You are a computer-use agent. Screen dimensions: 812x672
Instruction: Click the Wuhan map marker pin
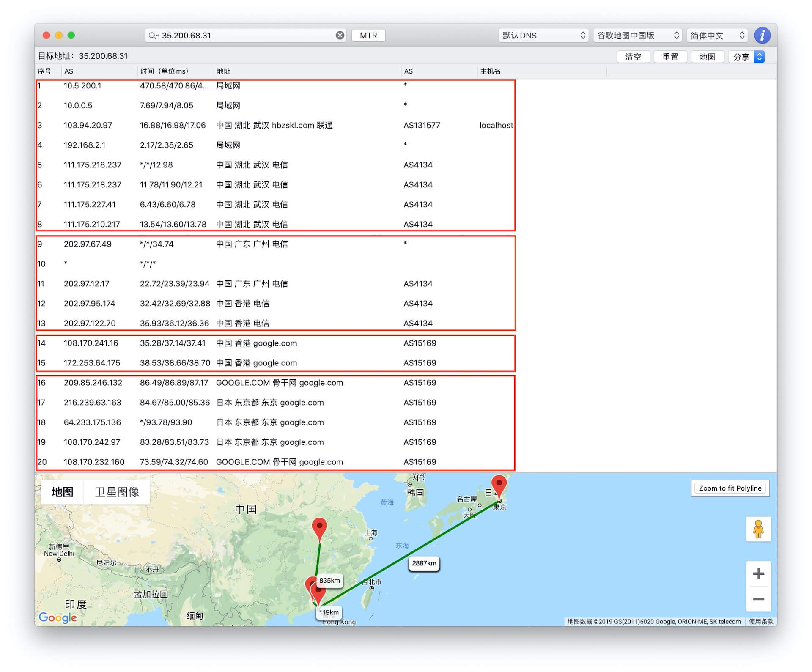320,528
